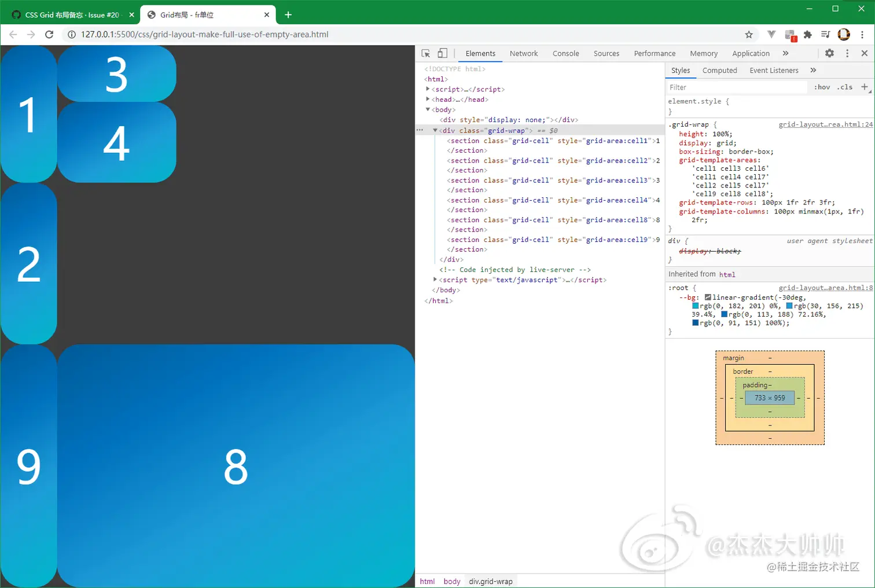Select div.grid-wrap in the DOM breadcrumb
Image resolution: width=875 pixels, height=588 pixels.
click(x=491, y=582)
